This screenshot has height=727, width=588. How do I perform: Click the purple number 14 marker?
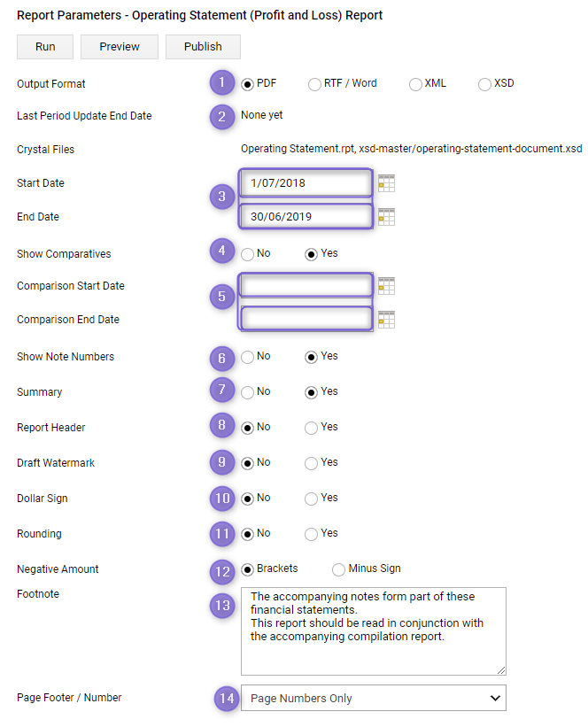[227, 699]
